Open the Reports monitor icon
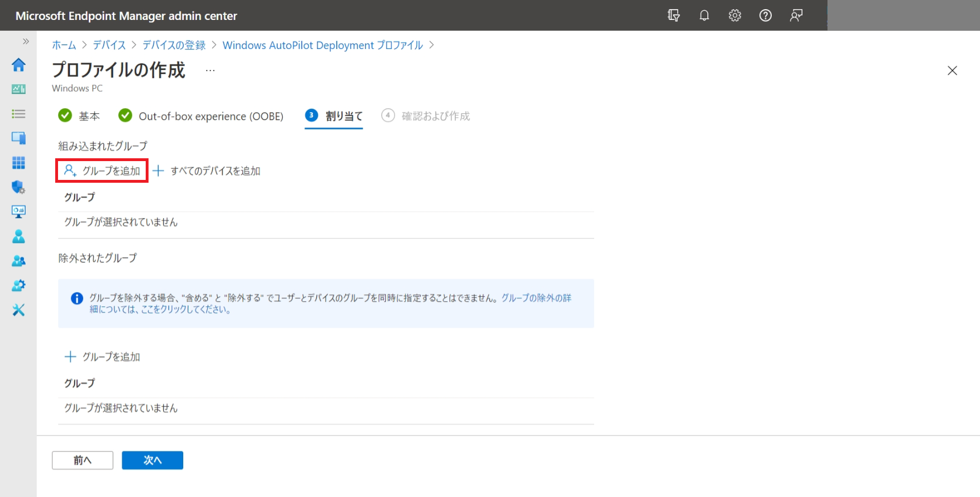The width and height of the screenshot is (980, 497). (18, 212)
